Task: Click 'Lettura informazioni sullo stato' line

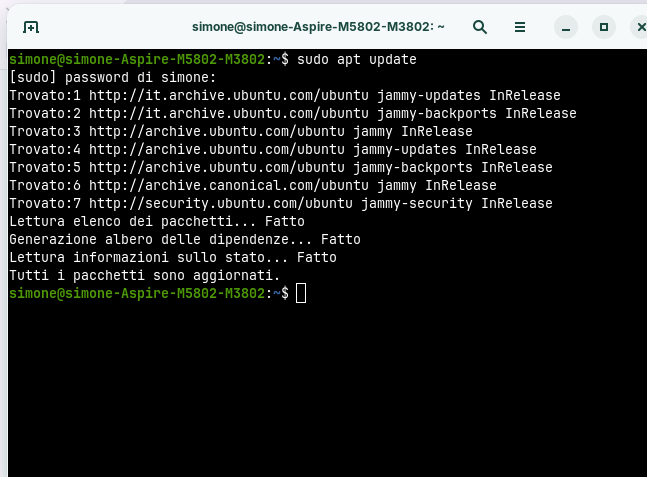Action: pos(173,257)
